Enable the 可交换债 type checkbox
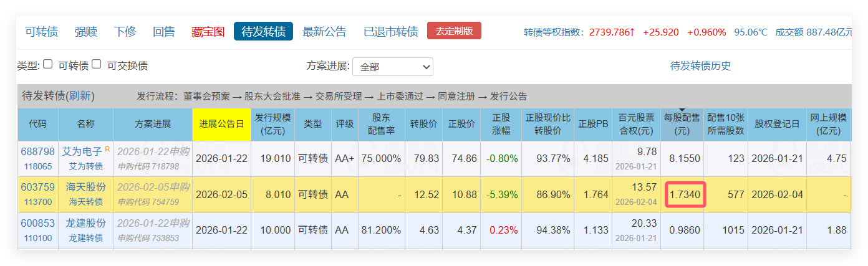Viewport: 868px width, 266px height. coord(96,64)
